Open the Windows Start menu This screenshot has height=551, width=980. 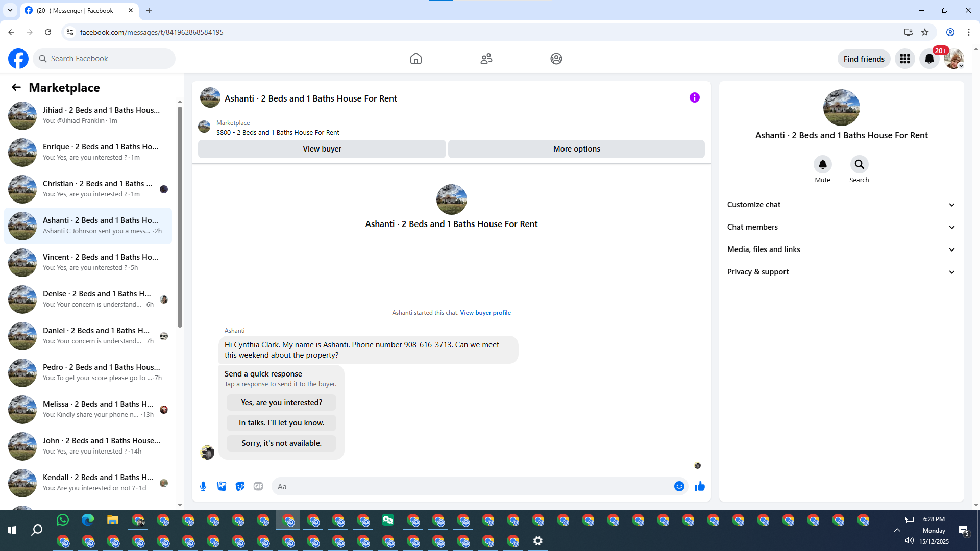click(12, 531)
